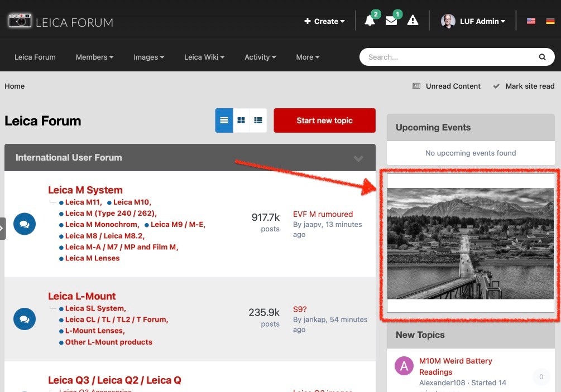
Task: Open the Unread Content link
Action: pyautogui.click(x=453, y=86)
